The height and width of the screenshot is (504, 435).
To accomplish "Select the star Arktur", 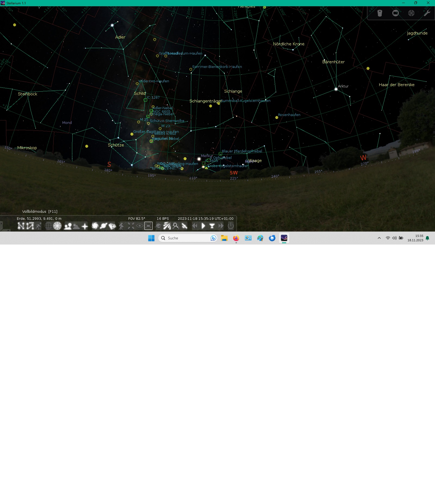I will [x=336, y=89].
